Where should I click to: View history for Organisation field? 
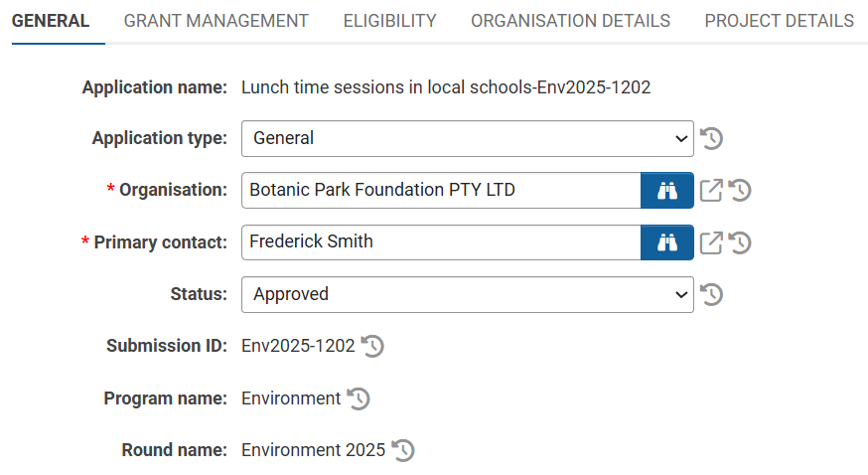point(740,191)
